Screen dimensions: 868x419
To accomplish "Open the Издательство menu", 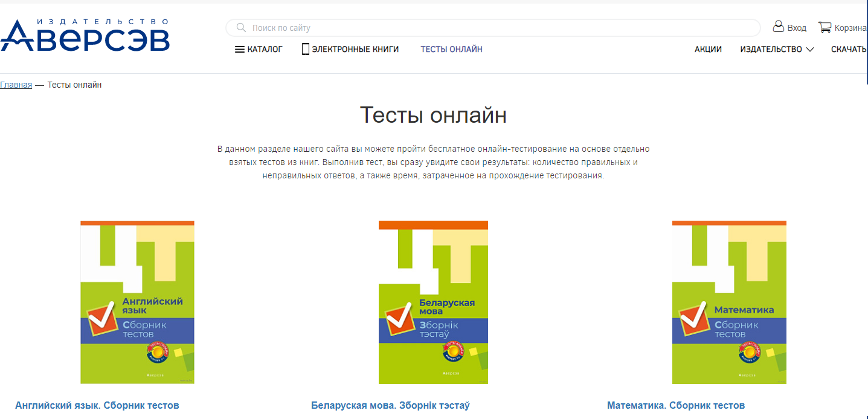I will 771,50.
